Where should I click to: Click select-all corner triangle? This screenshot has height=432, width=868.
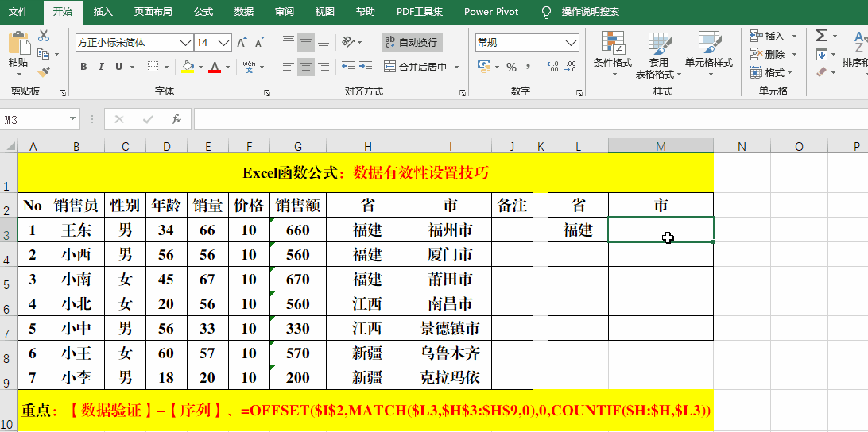10,146
